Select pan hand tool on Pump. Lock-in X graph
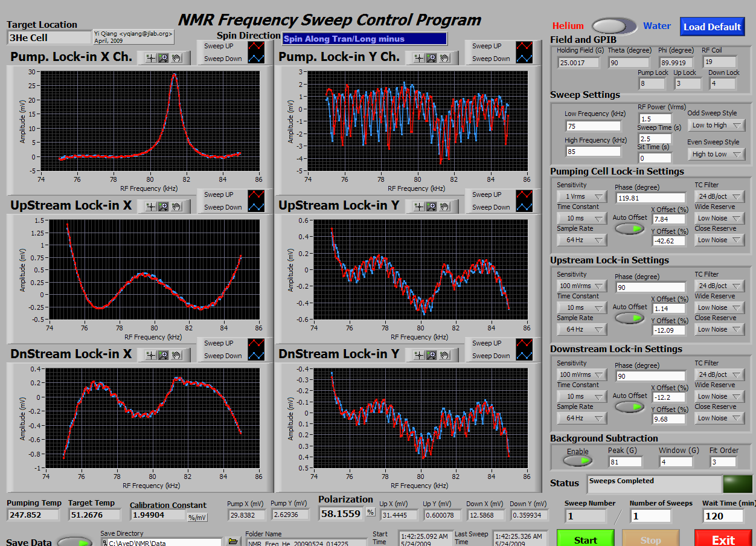This screenshot has width=756, height=546. coord(177,58)
